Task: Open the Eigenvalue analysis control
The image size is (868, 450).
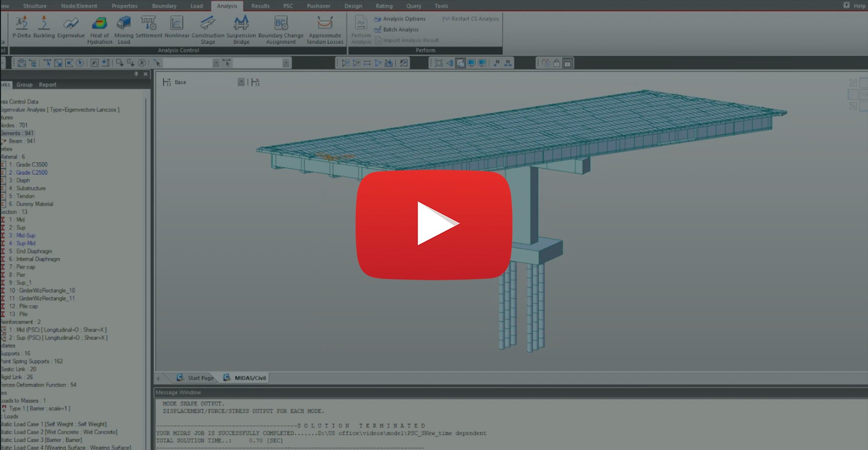Action: pyautogui.click(x=71, y=27)
